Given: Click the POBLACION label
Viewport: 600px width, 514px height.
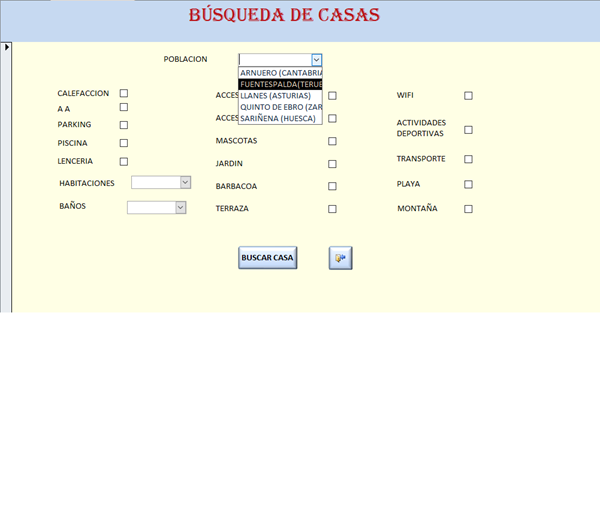Looking at the screenshot, I should tap(185, 59).
